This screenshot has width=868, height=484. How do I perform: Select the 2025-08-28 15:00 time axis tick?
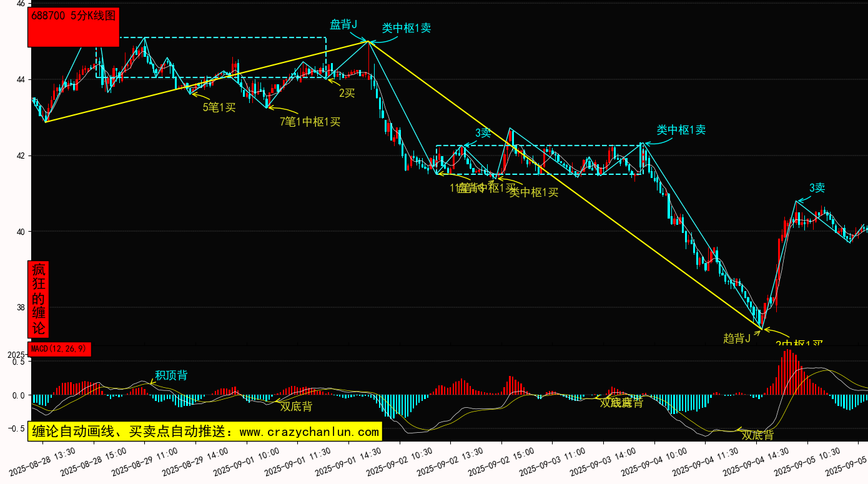[93, 461]
